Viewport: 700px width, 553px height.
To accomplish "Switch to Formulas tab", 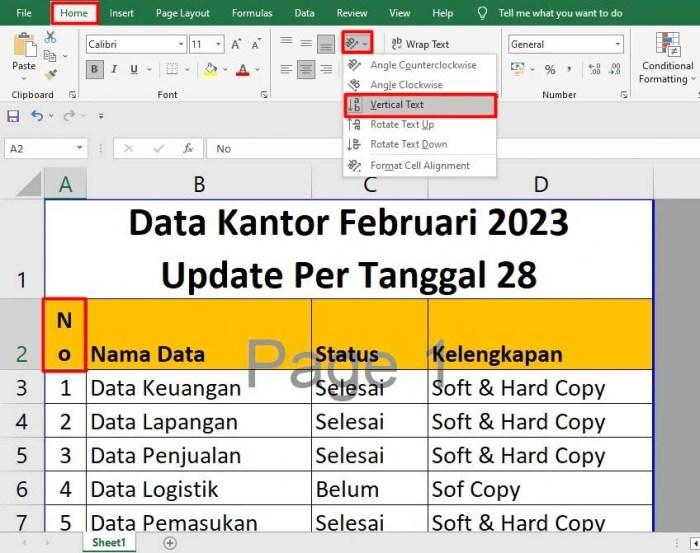I will [252, 13].
